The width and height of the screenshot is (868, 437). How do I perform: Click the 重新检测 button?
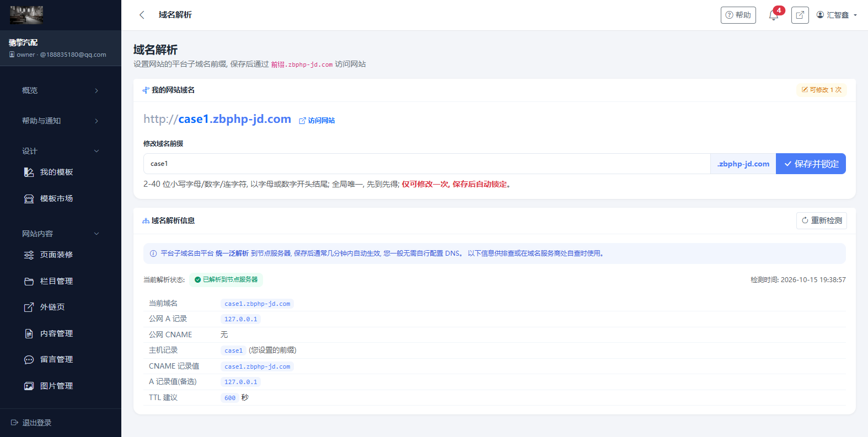(822, 220)
